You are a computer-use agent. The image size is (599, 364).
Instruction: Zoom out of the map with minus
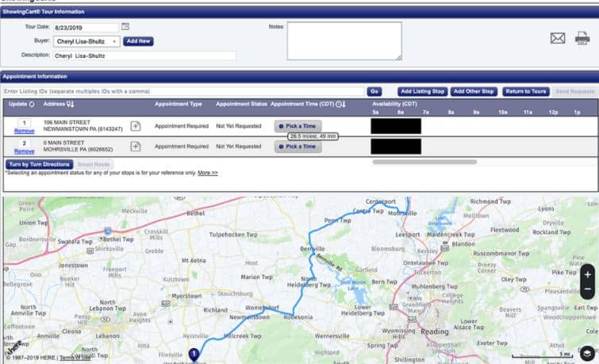588,289
